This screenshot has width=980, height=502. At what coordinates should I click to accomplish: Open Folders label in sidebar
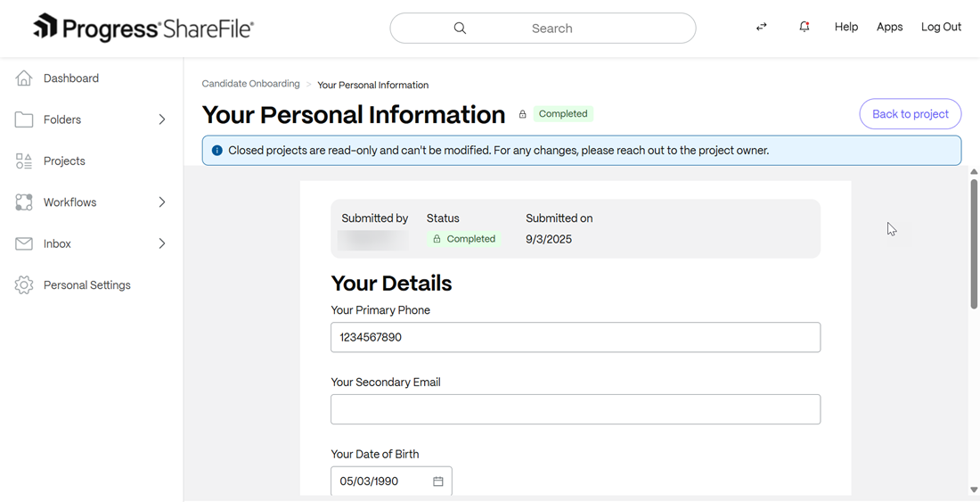click(61, 119)
